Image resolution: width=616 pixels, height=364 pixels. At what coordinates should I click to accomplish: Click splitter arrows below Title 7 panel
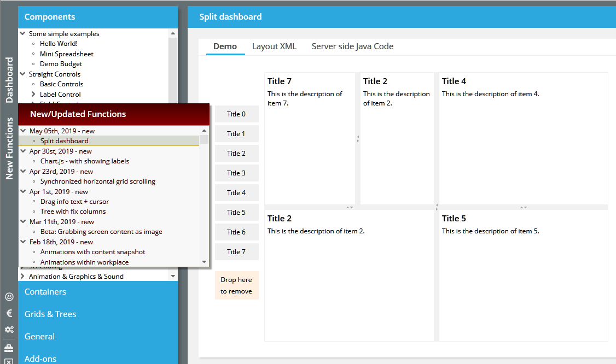click(350, 207)
